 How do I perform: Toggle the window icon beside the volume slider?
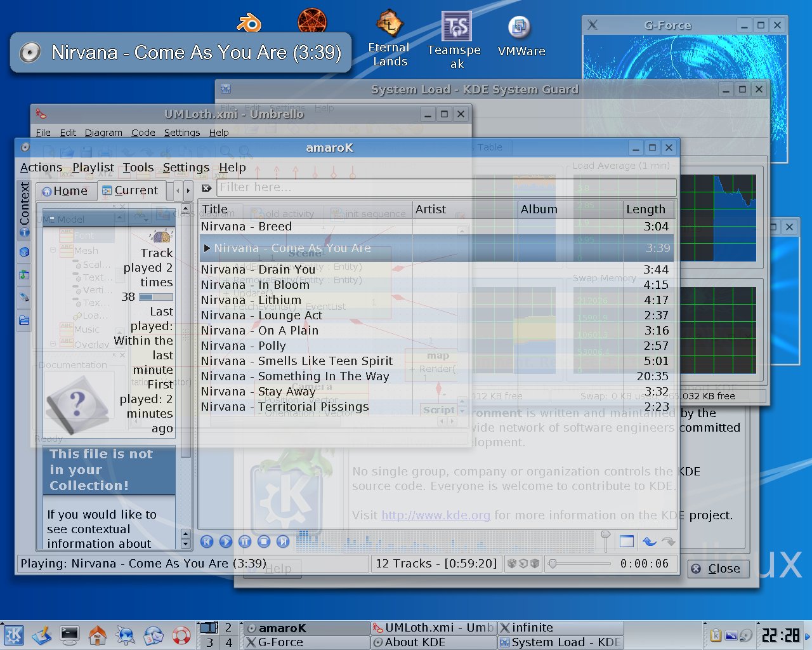[x=627, y=541]
